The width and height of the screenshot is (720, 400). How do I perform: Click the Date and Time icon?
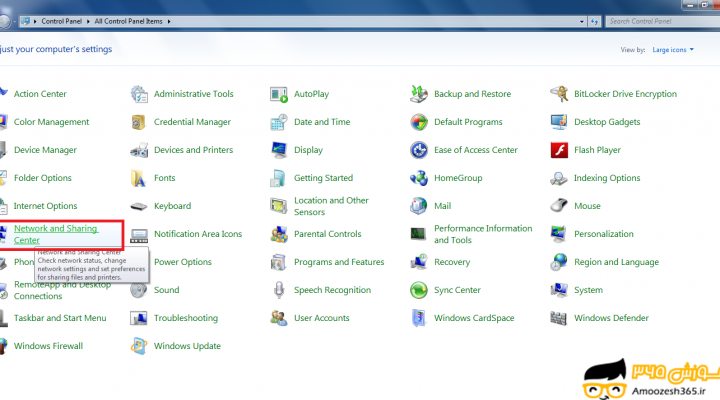[x=279, y=122]
